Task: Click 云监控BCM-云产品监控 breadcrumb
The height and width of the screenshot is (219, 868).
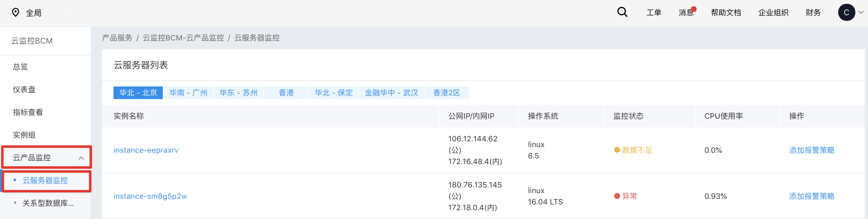Action: tap(183, 38)
